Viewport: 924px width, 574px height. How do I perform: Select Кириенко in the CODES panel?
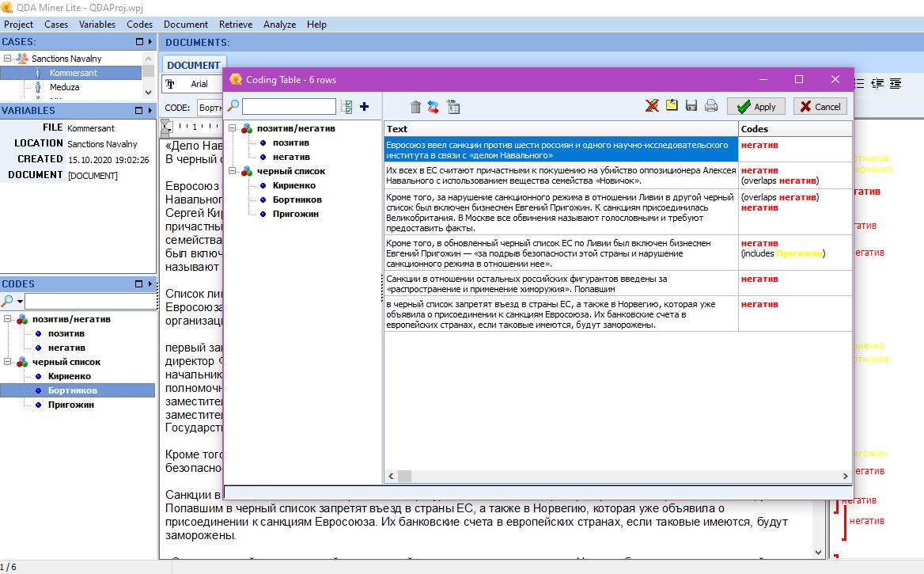coord(70,376)
